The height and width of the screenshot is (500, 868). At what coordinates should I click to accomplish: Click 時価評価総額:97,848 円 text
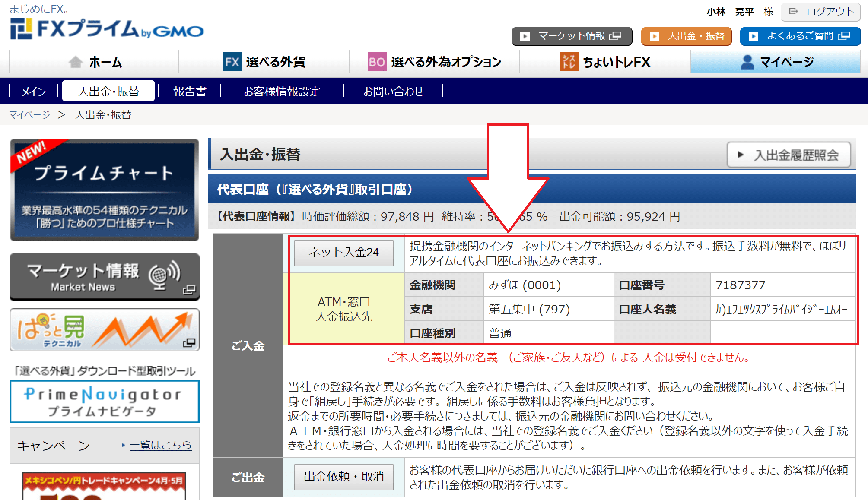click(368, 216)
